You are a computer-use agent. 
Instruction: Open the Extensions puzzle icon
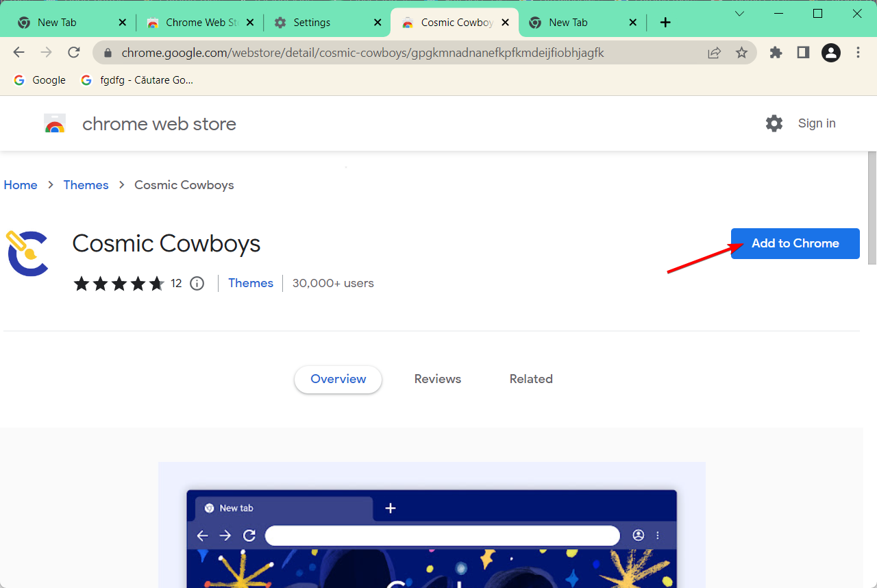(776, 53)
